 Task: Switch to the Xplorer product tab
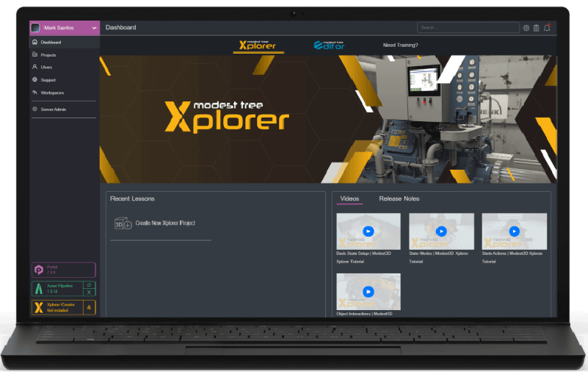point(258,46)
